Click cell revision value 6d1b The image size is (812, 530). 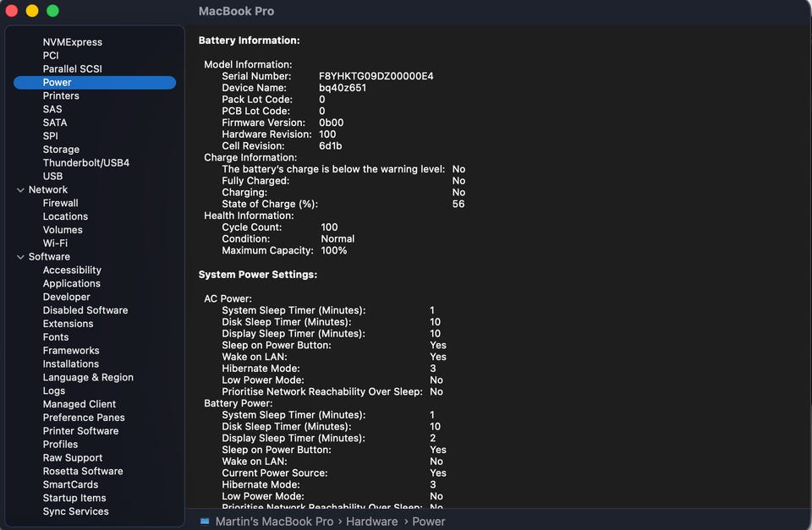point(331,146)
